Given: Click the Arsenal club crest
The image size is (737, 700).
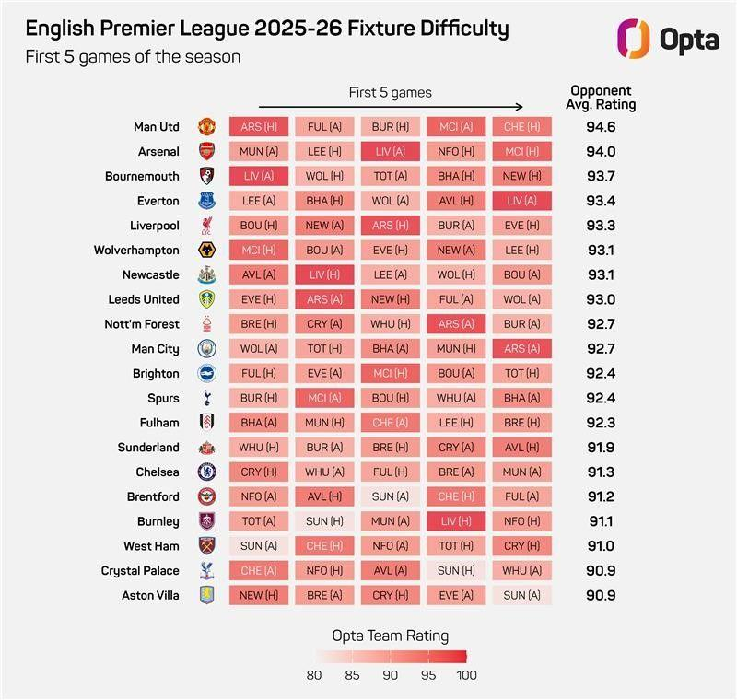Looking at the screenshot, I should pyautogui.click(x=206, y=151).
